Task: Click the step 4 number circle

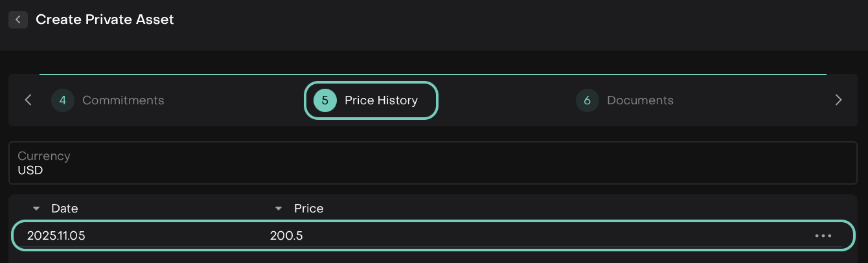Action: pos(63,100)
